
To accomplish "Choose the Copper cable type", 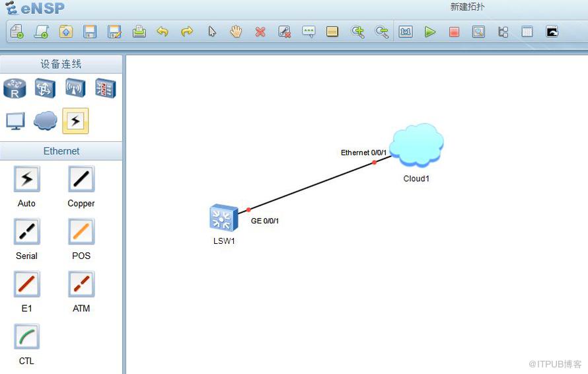I will [x=81, y=179].
